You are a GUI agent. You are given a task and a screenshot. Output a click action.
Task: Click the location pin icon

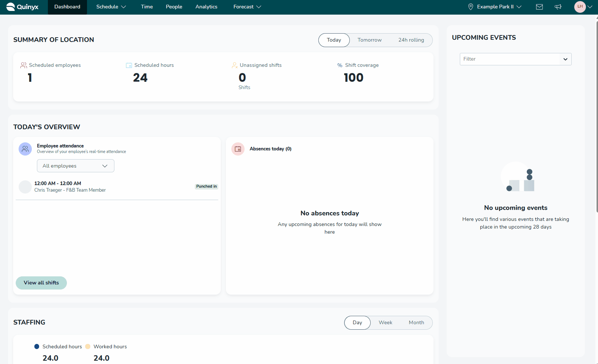click(x=470, y=7)
